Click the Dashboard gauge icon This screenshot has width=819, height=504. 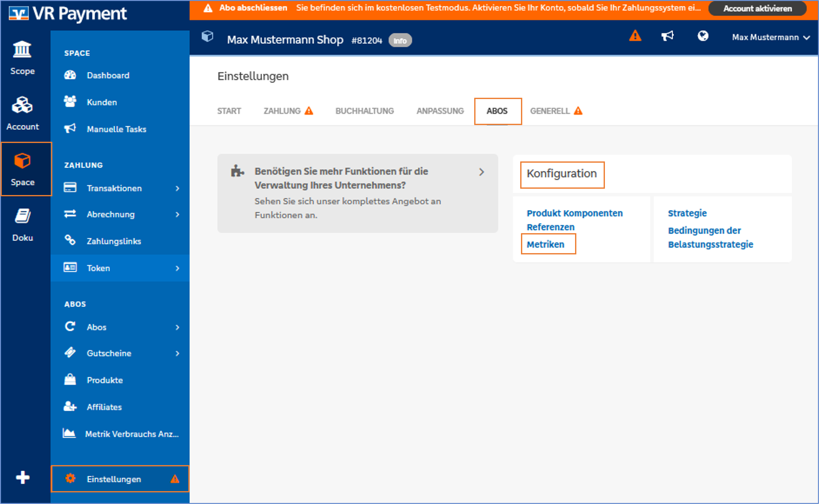tap(70, 75)
